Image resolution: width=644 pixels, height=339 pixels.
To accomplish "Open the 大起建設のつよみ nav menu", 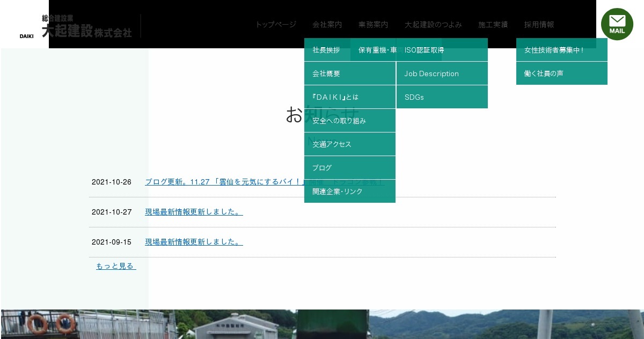I will [x=433, y=25].
